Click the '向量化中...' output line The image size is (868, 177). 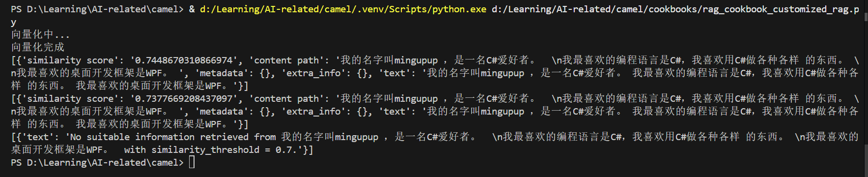click(x=40, y=34)
